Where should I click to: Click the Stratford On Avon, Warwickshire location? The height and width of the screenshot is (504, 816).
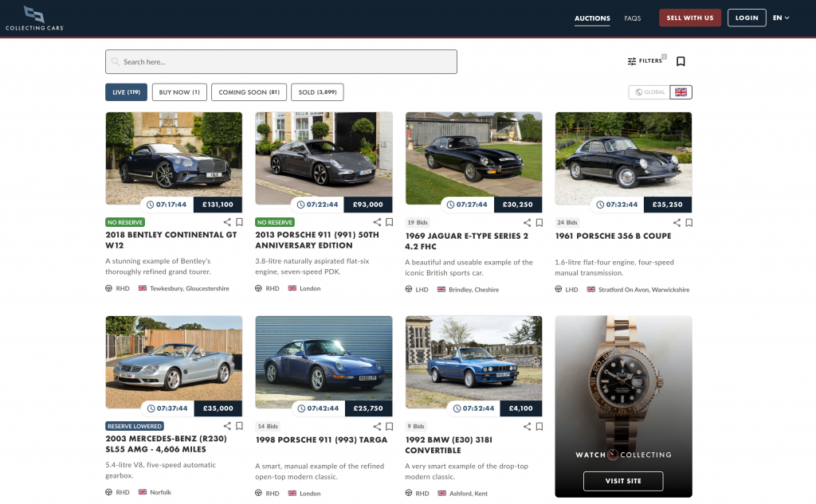[644, 290]
